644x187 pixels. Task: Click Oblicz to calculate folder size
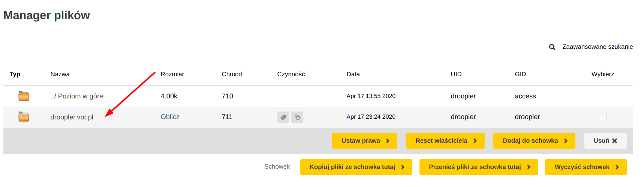[170, 117]
